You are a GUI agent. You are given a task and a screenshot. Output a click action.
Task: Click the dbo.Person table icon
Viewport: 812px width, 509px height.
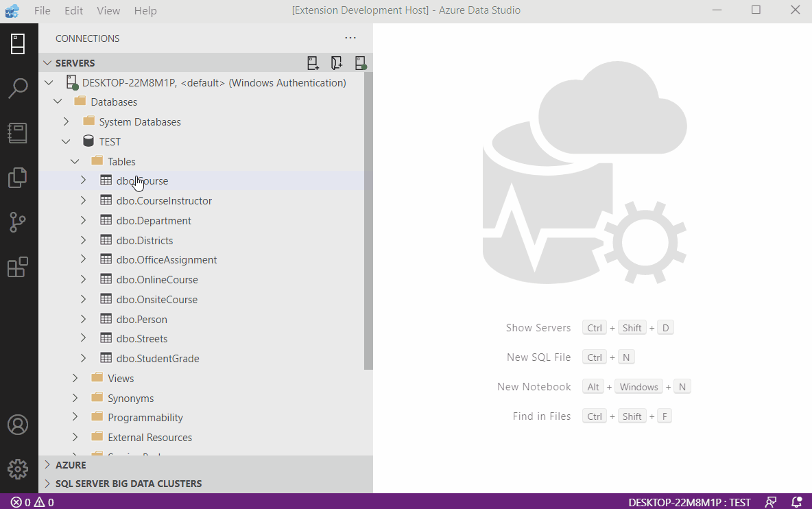[106, 318]
